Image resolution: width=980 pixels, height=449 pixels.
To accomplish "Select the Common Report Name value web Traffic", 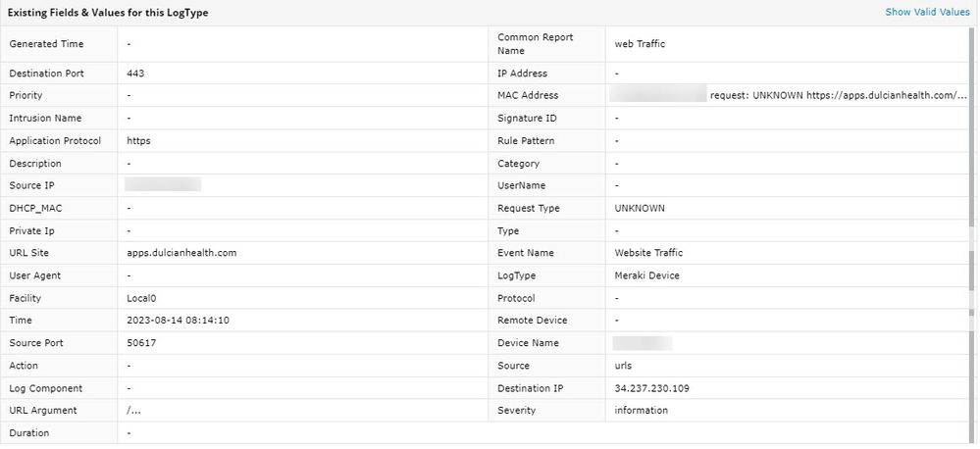I will click(640, 44).
